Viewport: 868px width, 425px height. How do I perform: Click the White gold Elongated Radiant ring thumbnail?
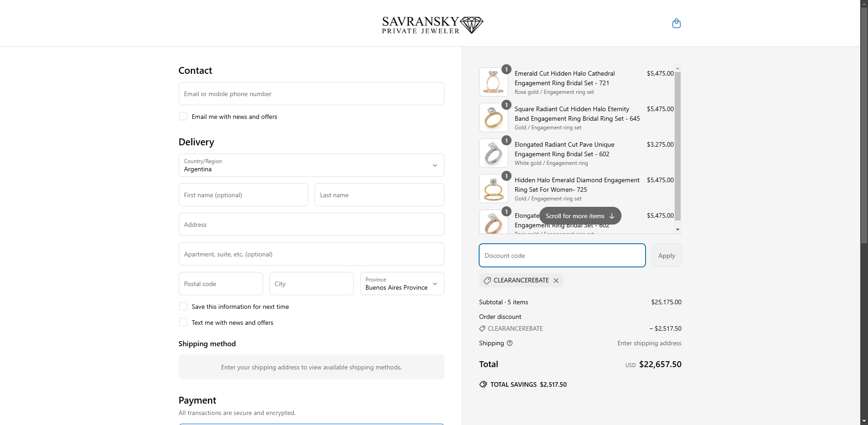(494, 153)
